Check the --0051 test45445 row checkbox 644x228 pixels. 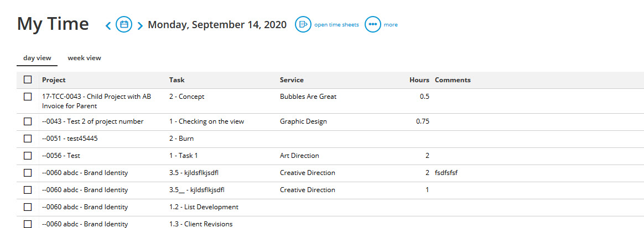coord(28,139)
